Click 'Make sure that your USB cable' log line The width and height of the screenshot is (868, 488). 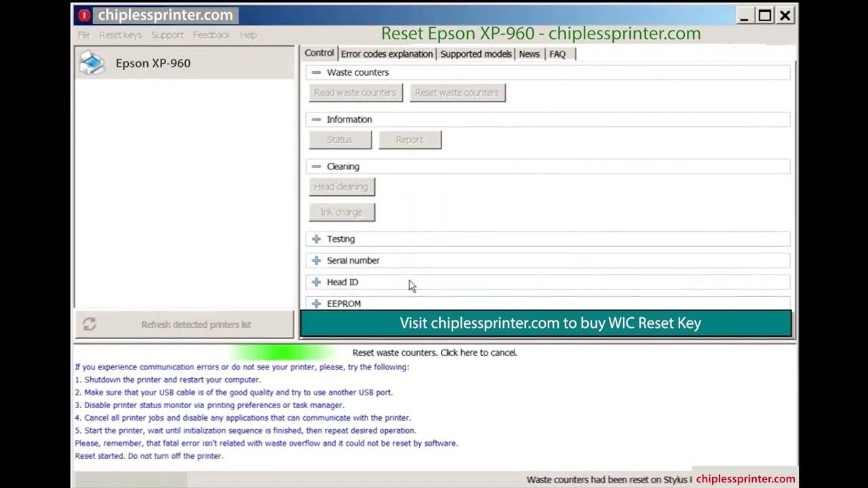point(234,392)
